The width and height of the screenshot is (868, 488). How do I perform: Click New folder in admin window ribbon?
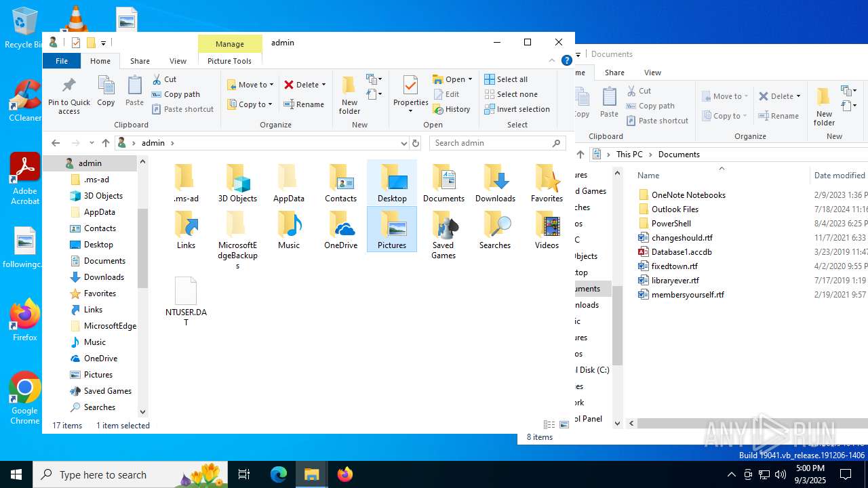[349, 95]
